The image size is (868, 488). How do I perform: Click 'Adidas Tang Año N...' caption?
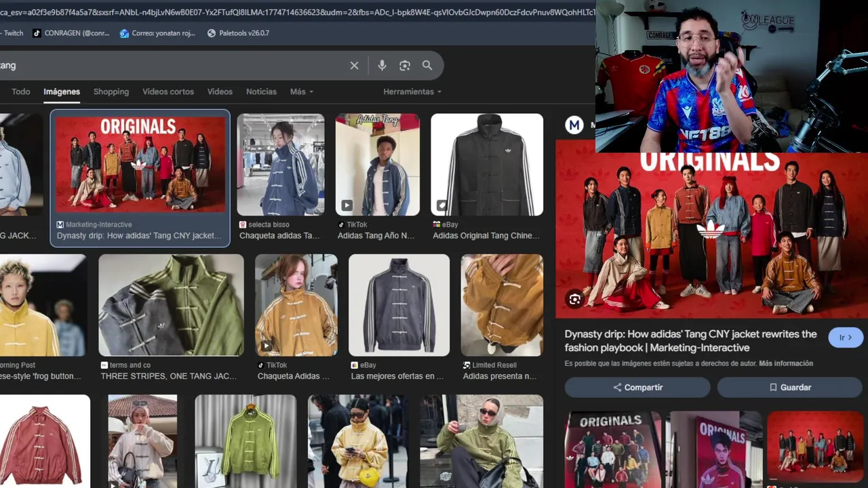point(376,236)
